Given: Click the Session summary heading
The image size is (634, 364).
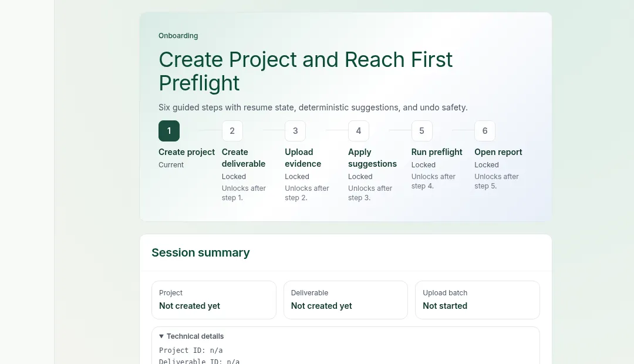Looking at the screenshot, I should (x=201, y=252).
